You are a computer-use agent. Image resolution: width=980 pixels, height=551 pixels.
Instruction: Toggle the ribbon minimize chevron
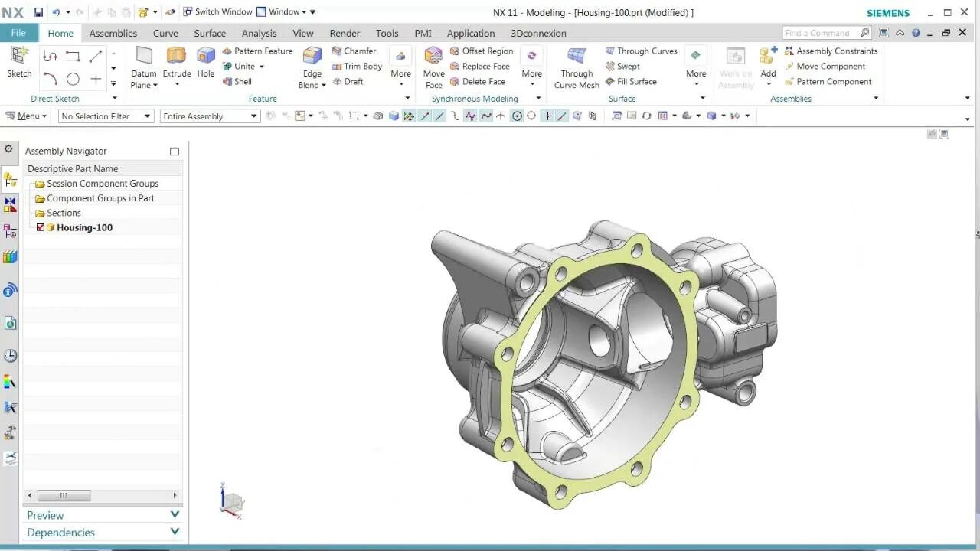pyautogui.click(x=900, y=33)
